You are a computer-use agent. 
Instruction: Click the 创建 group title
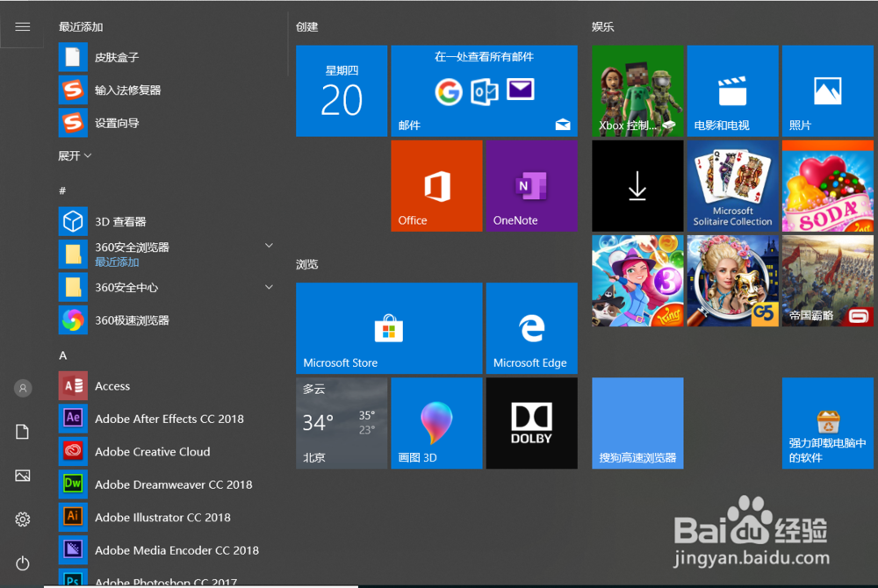tap(306, 27)
